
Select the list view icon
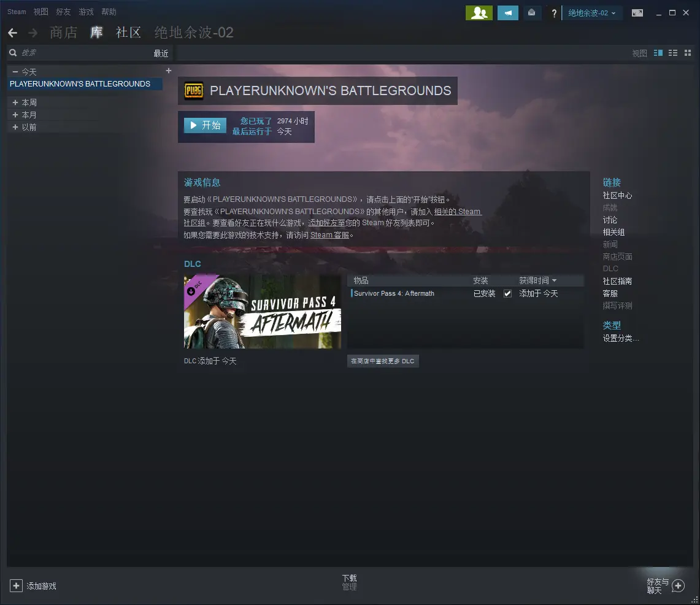[673, 53]
